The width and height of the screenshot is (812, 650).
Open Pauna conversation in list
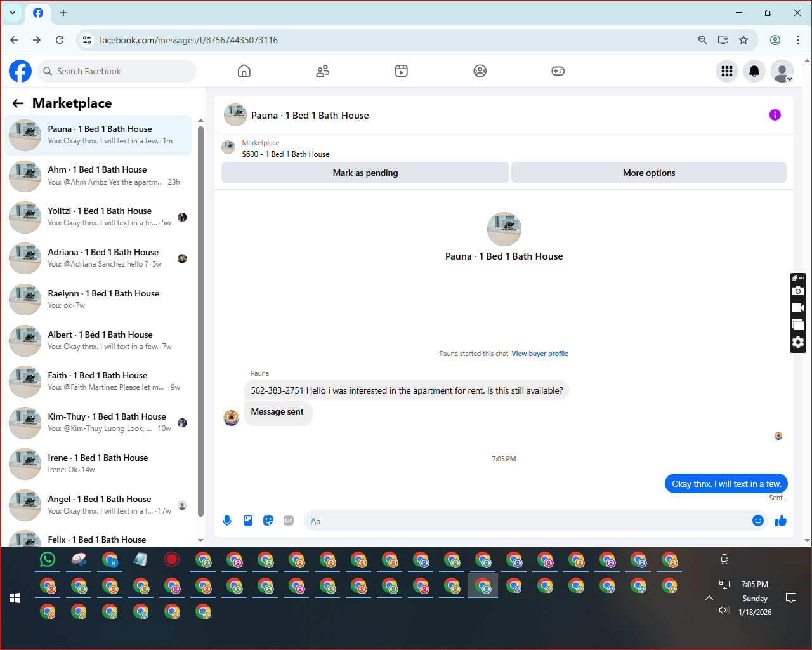pos(98,135)
